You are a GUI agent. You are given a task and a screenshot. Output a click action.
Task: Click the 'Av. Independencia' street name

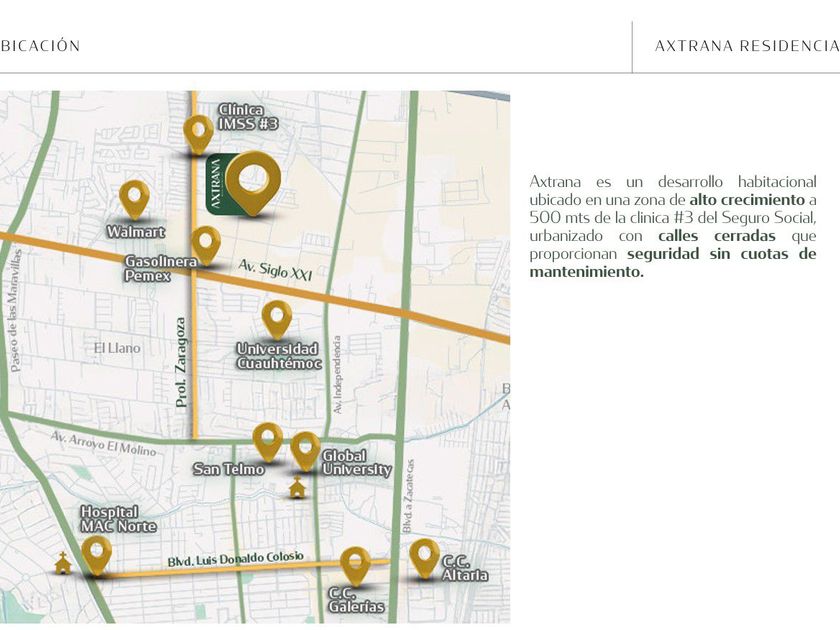point(338,374)
